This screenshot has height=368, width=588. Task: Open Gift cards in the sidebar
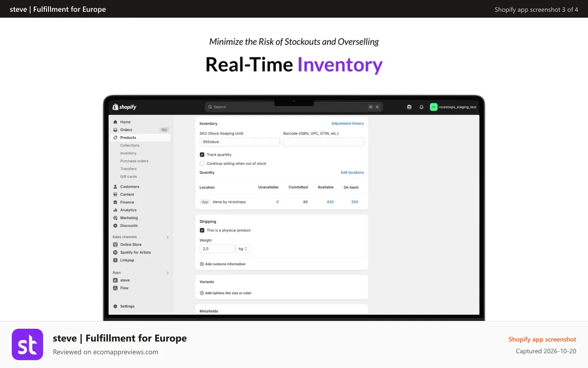click(129, 177)
